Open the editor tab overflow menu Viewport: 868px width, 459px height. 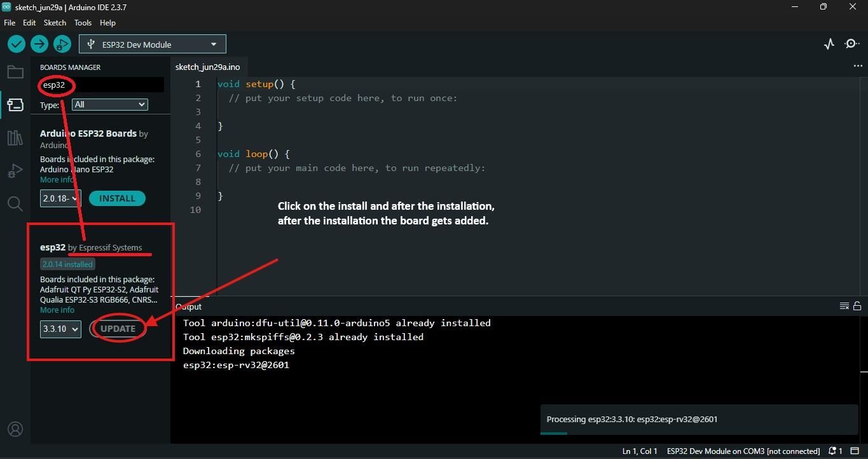858,66
